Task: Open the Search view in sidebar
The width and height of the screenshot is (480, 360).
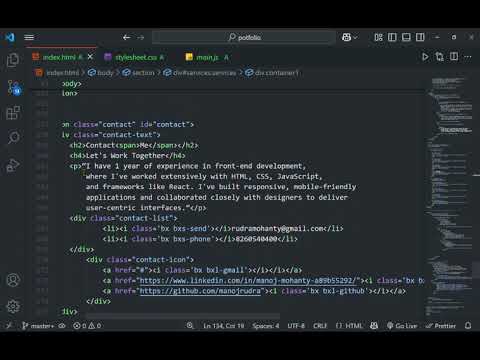Action: coord(13,137)
